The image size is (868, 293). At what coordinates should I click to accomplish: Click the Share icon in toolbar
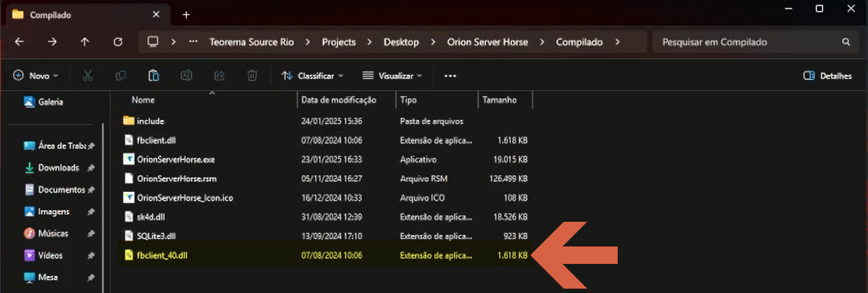pyautogui.click(x=219, y=76)
